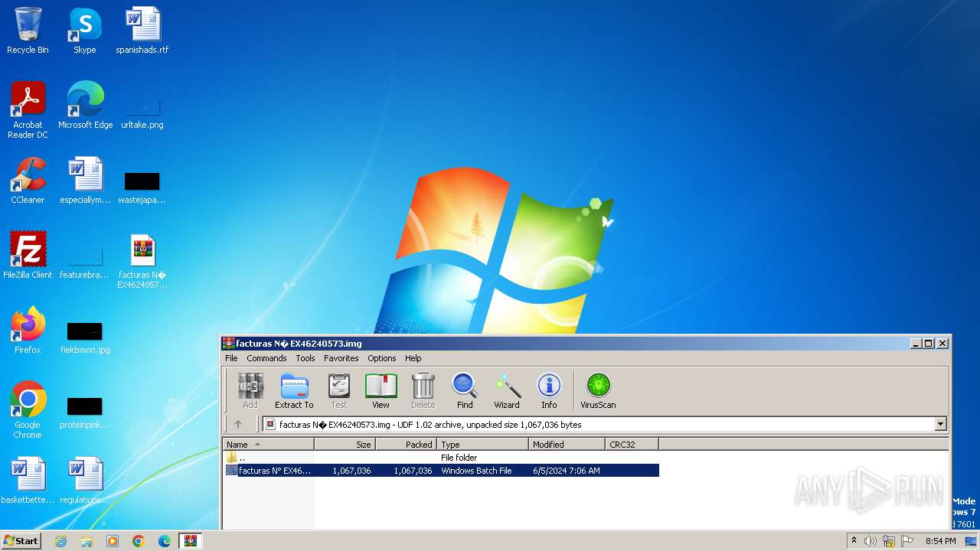This screenshot has height=551, width=980.
Task: Click the volume speaker tray icon
Action: tap(871, 541)
